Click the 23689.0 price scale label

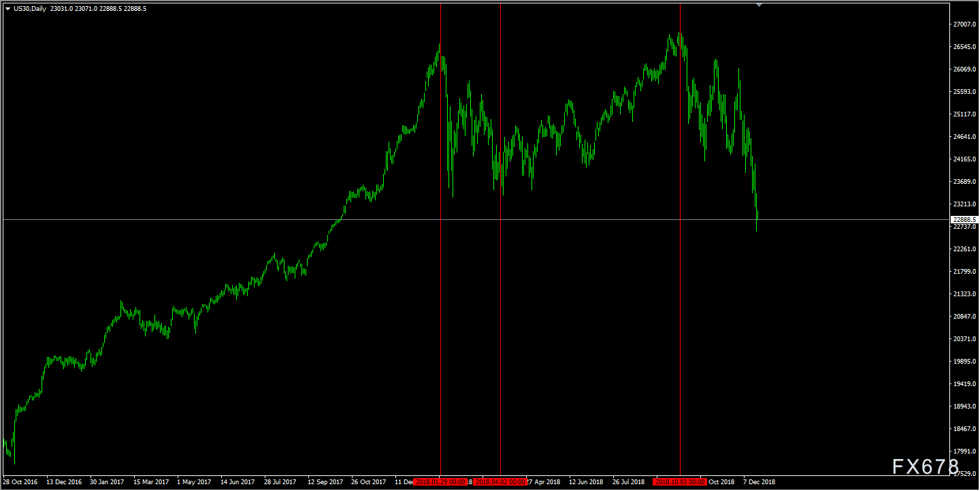point(964,182)
